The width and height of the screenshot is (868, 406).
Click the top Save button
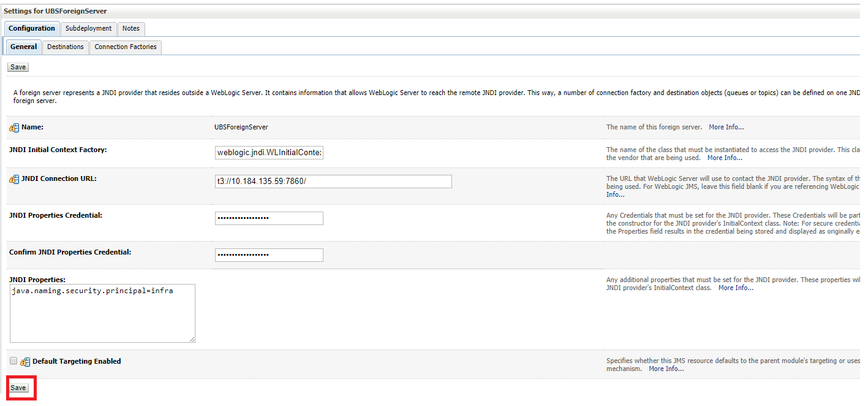point(18,67)
